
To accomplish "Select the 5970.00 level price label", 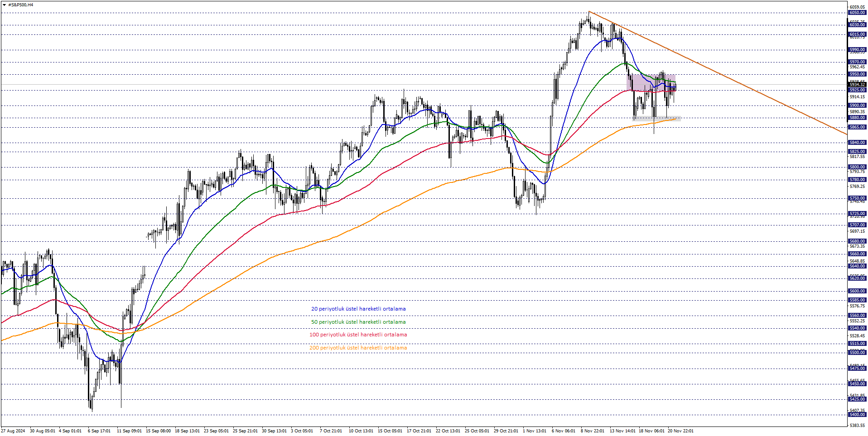I will (857, 62).
